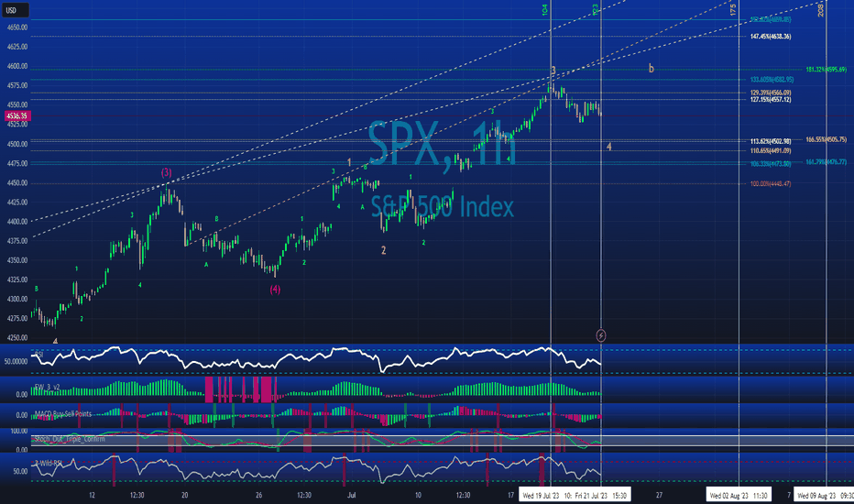The height and width of the screenshot is (504, 854).
Task: Click the lightning event icon on the chart
Action: 601,335
